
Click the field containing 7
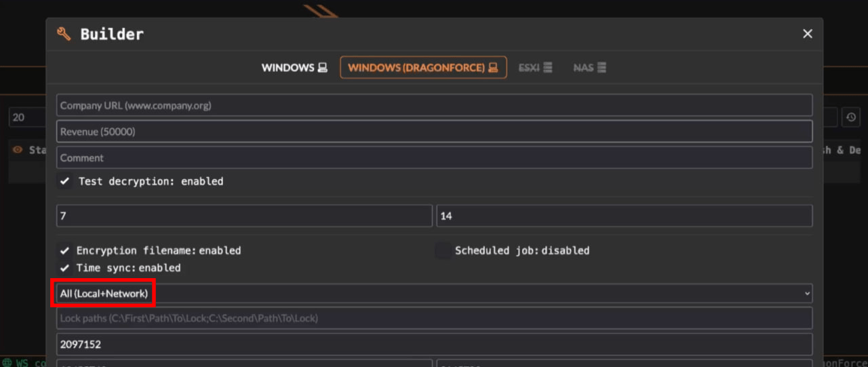[x=244, y=216]
